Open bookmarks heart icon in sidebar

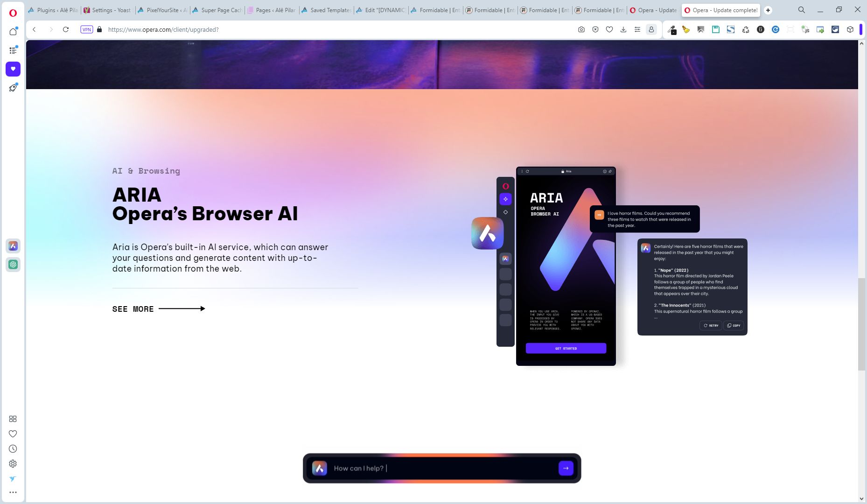13,434
